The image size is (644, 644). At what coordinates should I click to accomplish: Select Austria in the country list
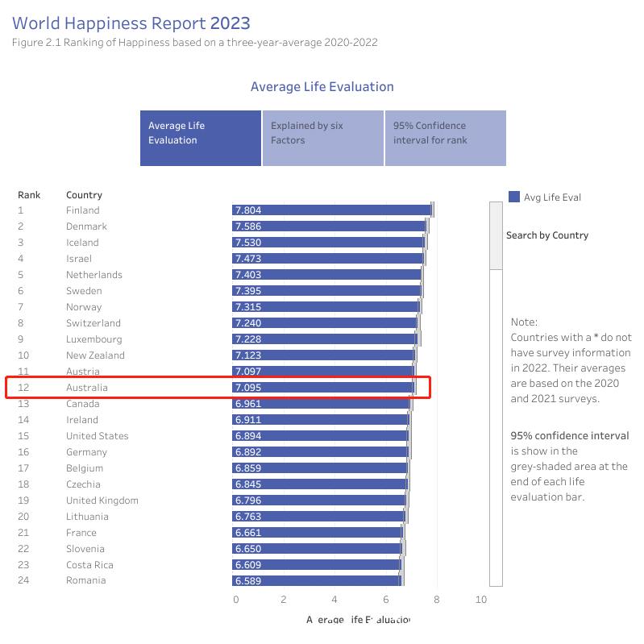pyautogui.click(x=82, y=372)
